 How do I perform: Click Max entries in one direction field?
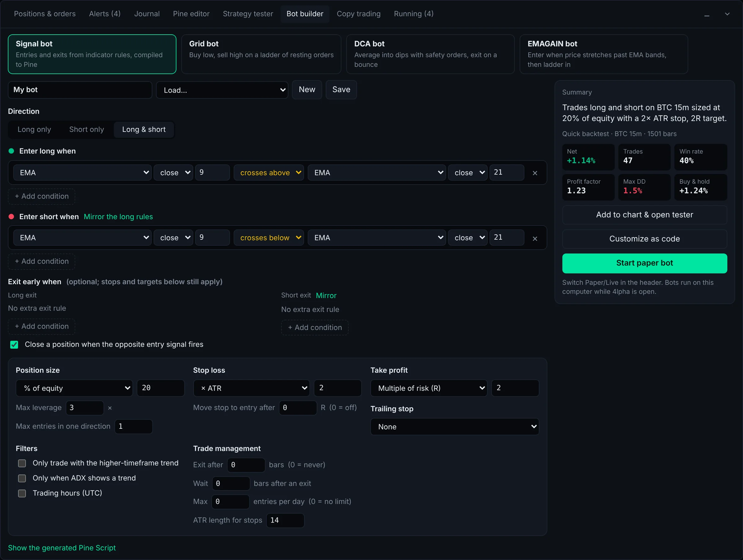click(x=134, y=427)
